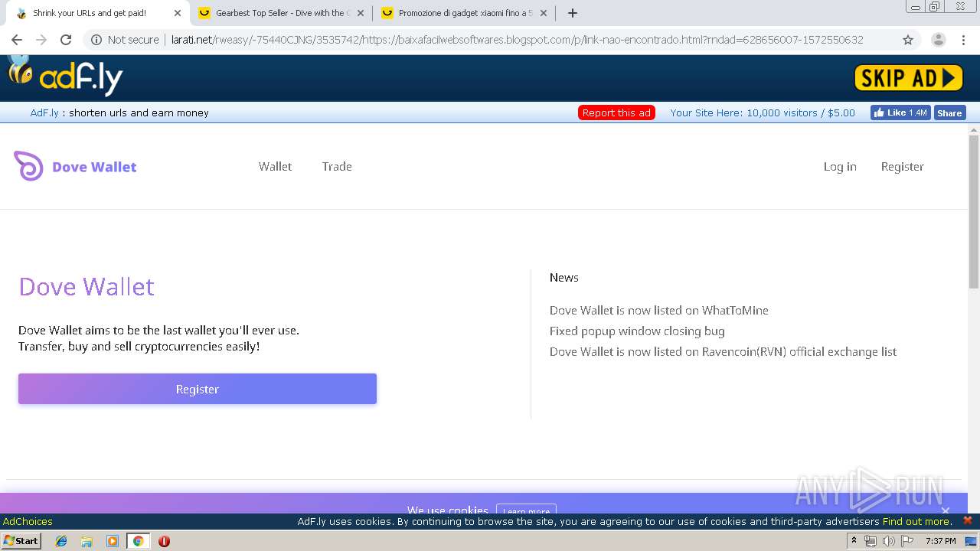Image resolution: width=980 pixels, height=551 pixels.
Task: Open Find out more cookie link
Action: click(x=917, y=521)
